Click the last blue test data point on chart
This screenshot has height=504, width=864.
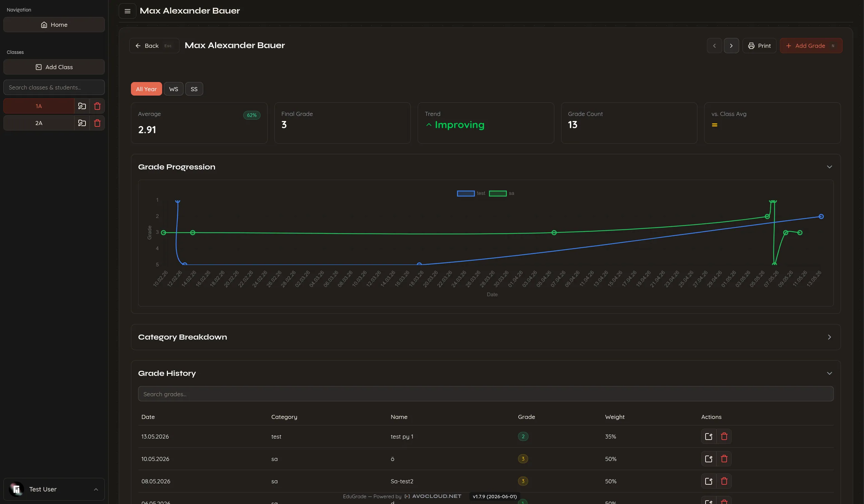821,217
